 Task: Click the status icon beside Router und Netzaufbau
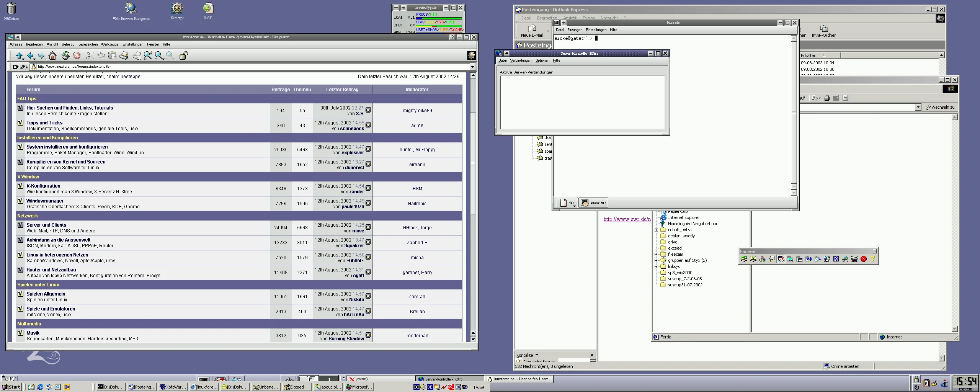pyautogui.click(x=20, y=270)
